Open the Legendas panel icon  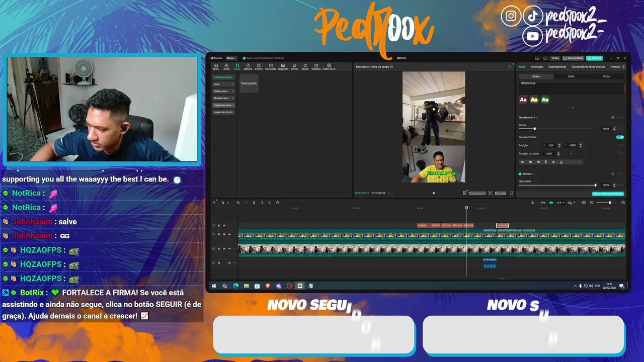tap(283, 66)
